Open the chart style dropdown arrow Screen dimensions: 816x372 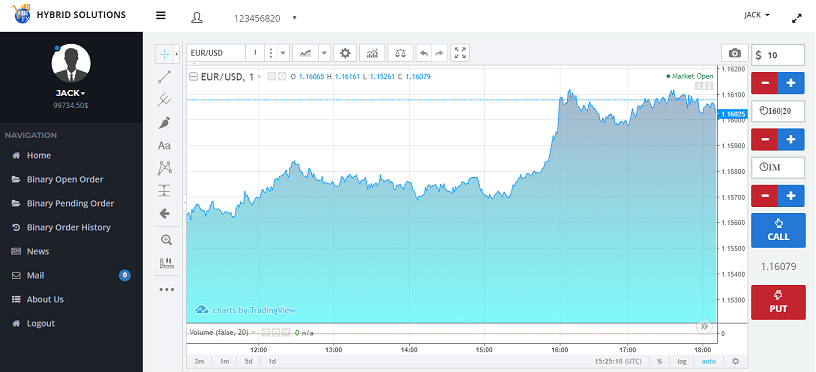point(324,53)
